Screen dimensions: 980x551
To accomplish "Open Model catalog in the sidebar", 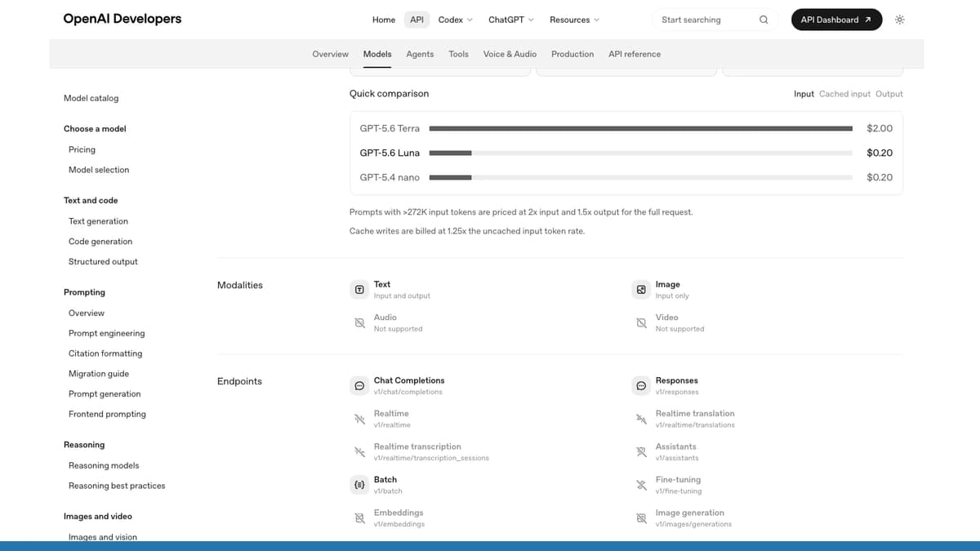I will point(91,98).
